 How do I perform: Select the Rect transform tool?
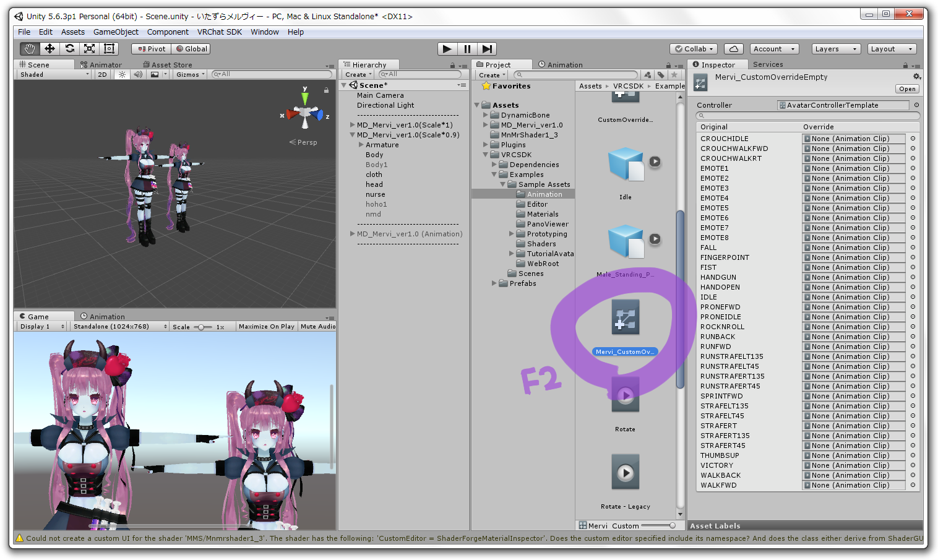click(x=109, y=49)
